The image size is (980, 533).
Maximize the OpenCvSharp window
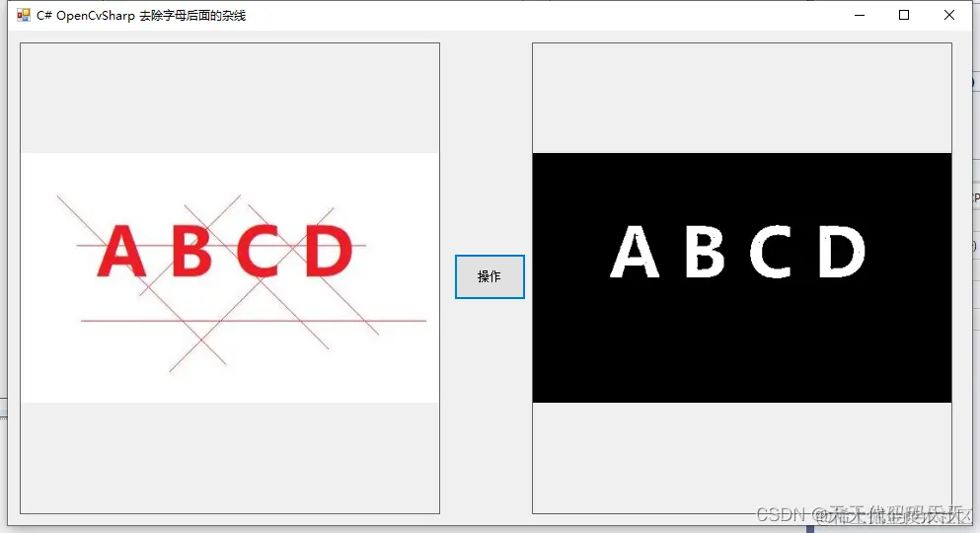(904, 15)
